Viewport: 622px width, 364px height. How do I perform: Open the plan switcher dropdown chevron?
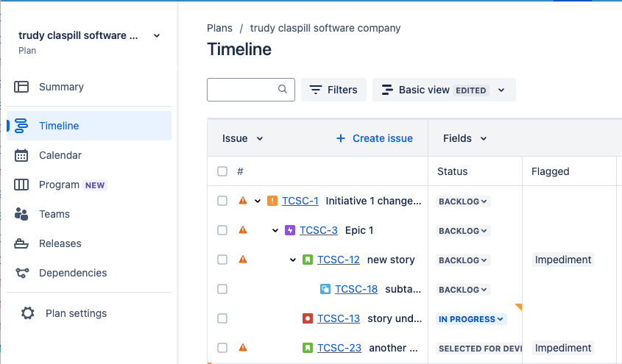(x=157, y=35)
